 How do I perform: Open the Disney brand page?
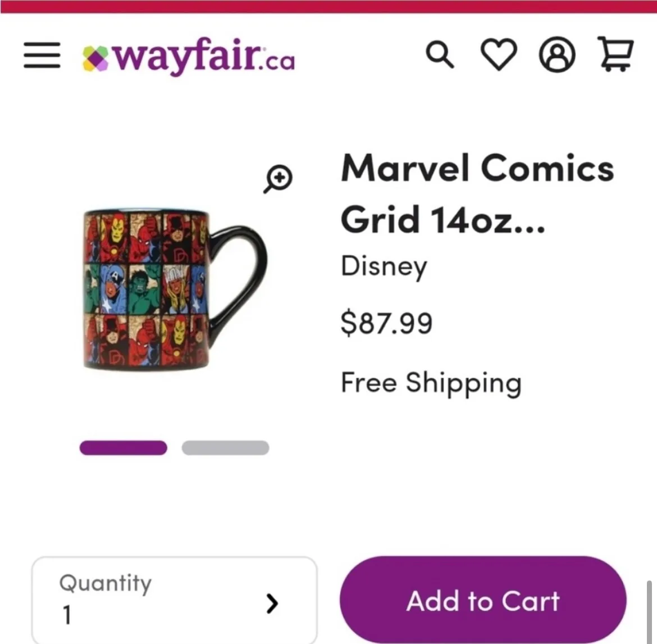pos(383,267)
